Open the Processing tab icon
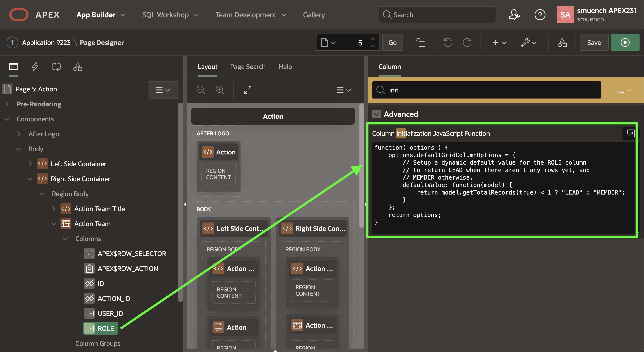The width and height of the screenshot is (644, 352). [56, 67]
